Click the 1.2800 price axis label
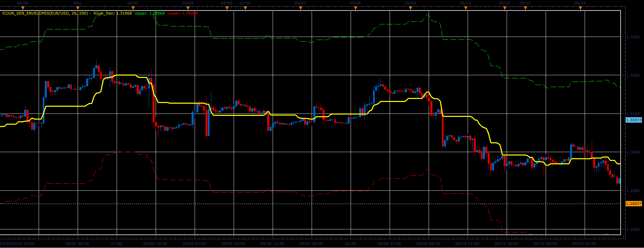 click(x=633, y=230)
